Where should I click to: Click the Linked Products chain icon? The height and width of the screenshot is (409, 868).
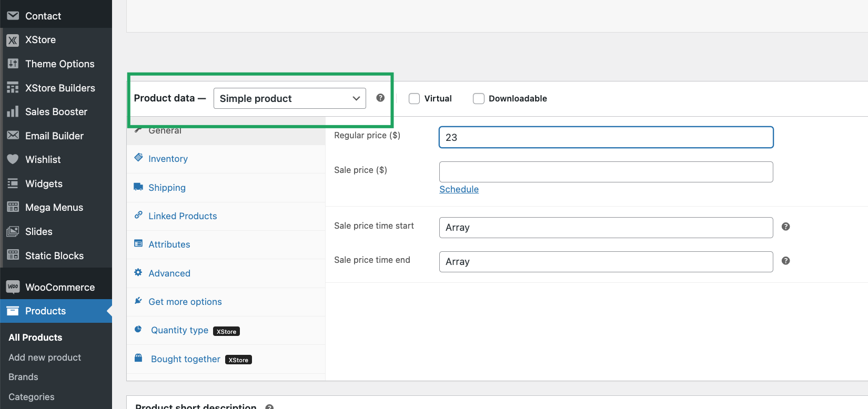[138, 214]
